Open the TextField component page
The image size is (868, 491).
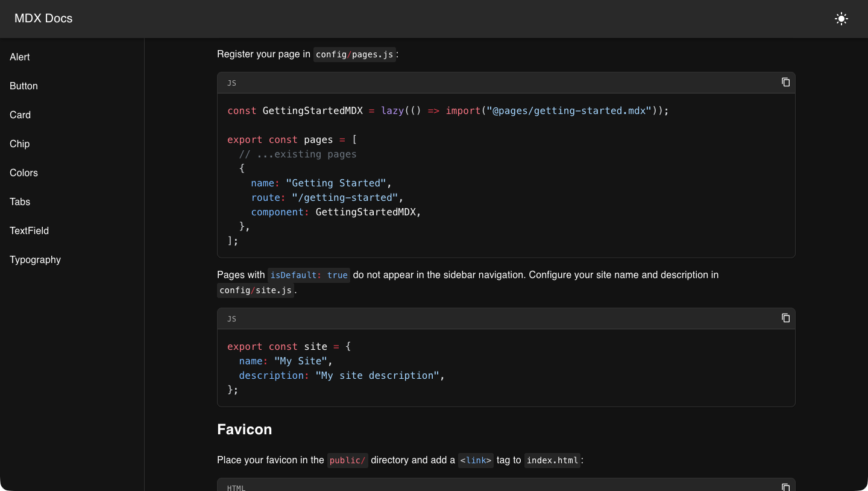[30, 231]
